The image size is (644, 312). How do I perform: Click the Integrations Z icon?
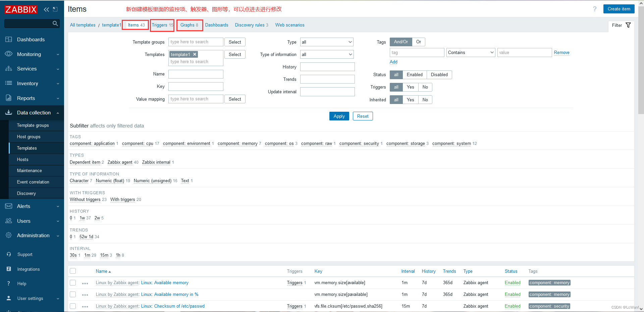pyautogui.click(x=9, y=269)
